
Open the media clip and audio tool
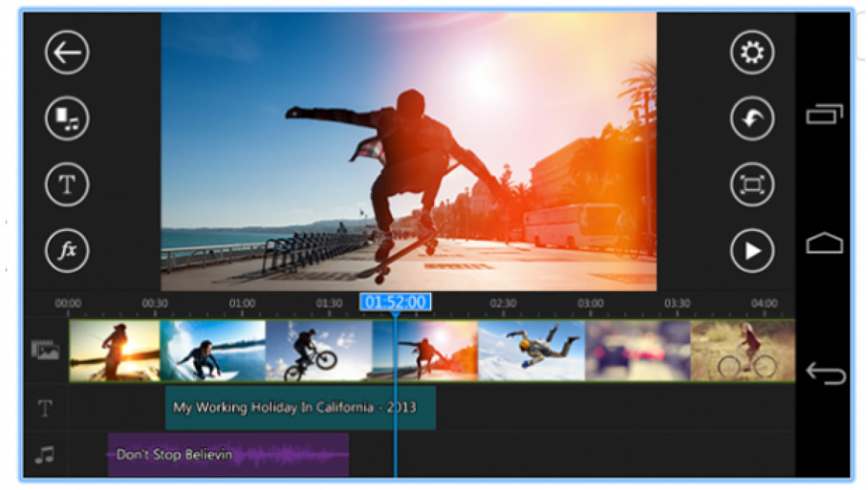[67, 119]
